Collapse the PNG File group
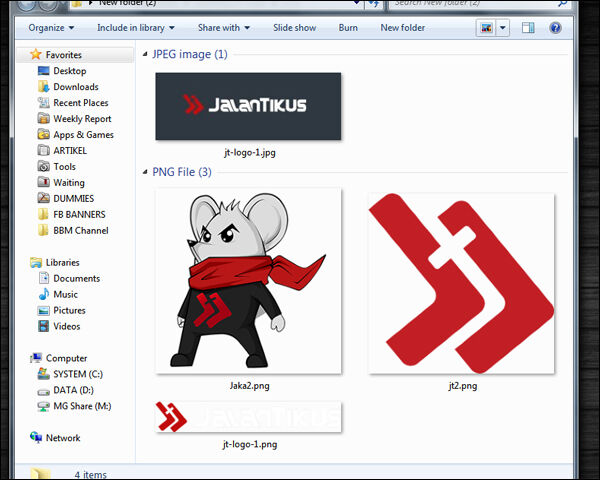This screenshot has height=480, width=600. click(x=145, y=172)
